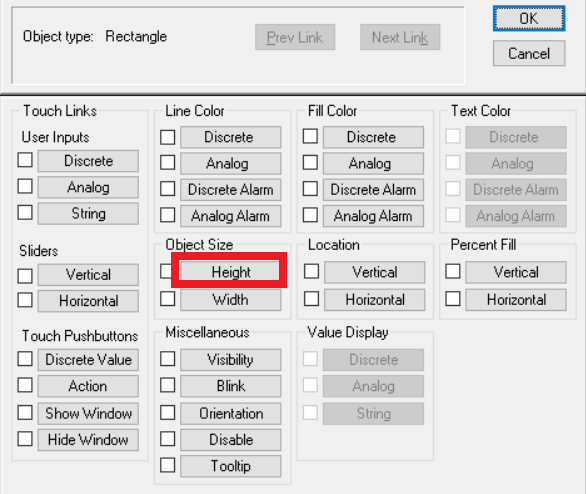The width and height of the screenshot is (586, 494).
Task: Open Percent Fill Vertical link
Action: (516, 272)
